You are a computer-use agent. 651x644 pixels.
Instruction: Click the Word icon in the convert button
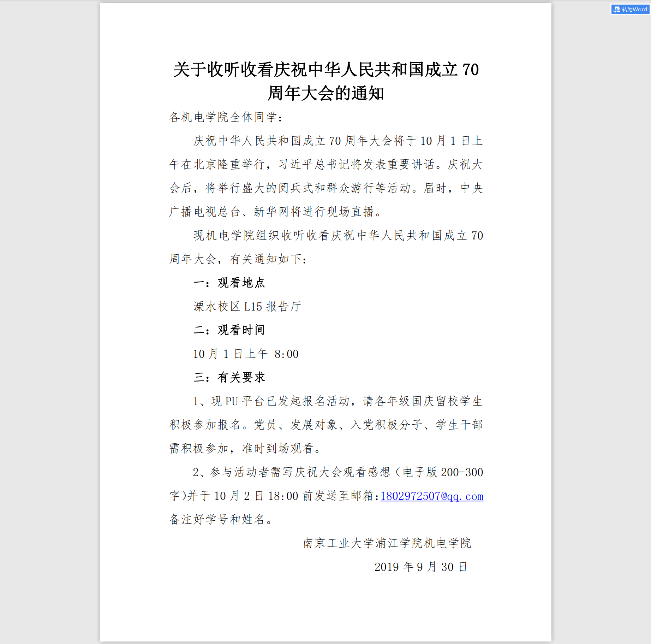[x=617, y=10]
